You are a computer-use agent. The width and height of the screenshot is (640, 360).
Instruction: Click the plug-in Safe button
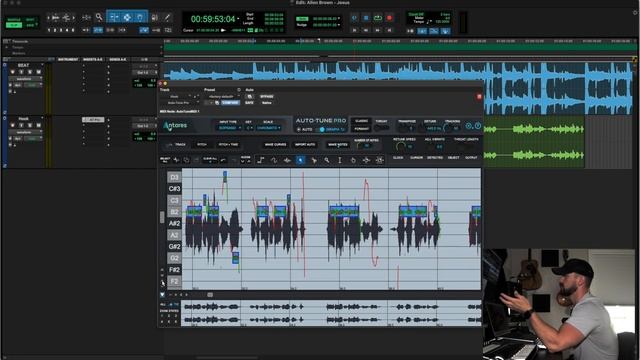point(249,103)
